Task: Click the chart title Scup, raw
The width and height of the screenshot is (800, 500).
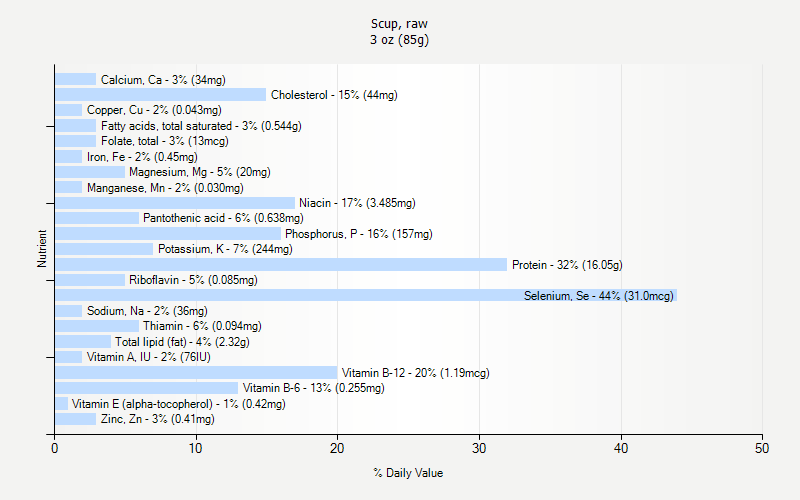Action: tap(399, 23)
